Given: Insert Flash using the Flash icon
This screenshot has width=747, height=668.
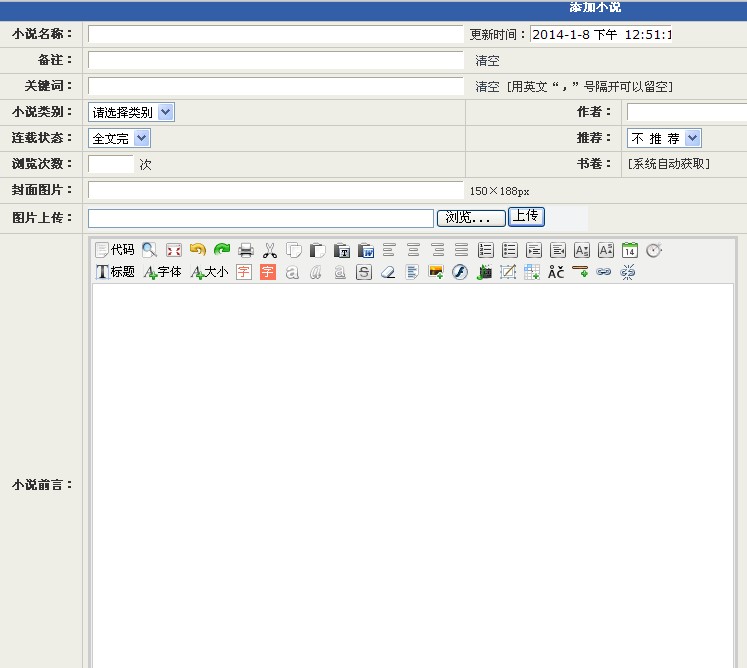Looking at the screenshot, I should point(460,272).
